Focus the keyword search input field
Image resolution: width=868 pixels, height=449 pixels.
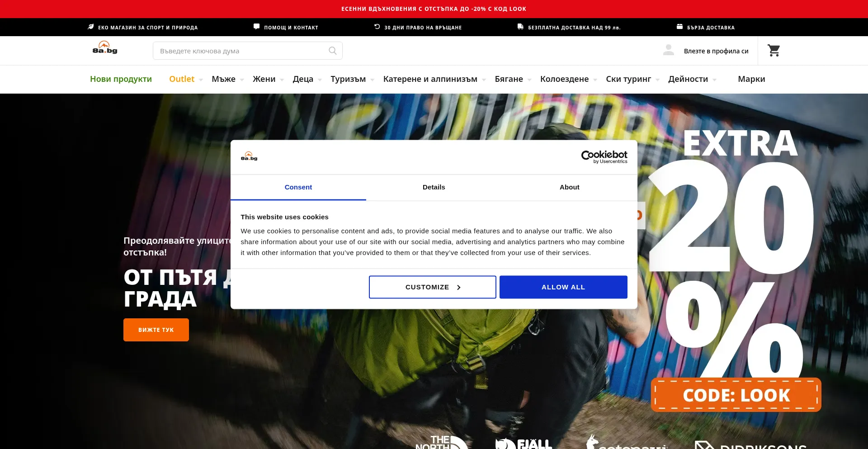click(x=242, y=51)
